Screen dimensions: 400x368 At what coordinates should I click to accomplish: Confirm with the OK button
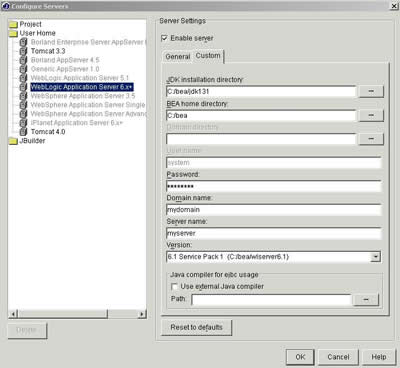(x=300, y=357)
